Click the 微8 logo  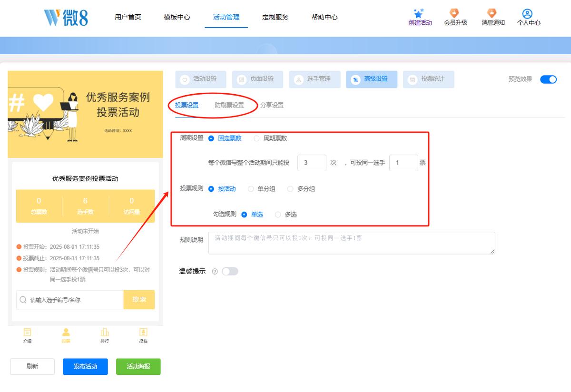point(66,18)
